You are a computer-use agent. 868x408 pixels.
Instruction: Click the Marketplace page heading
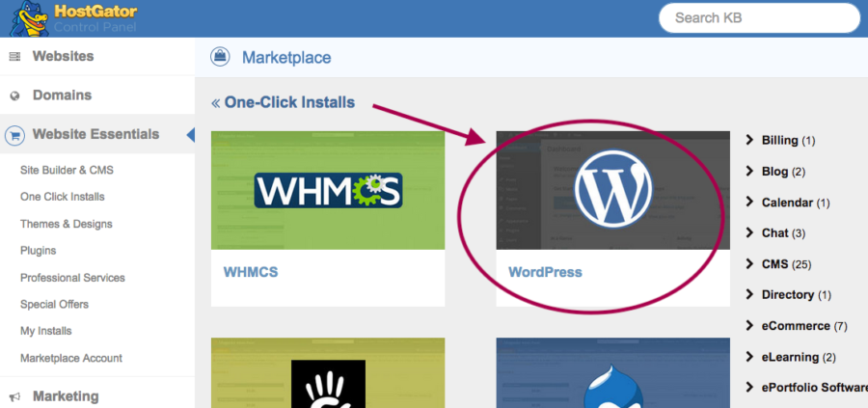(x=286, y=57)
